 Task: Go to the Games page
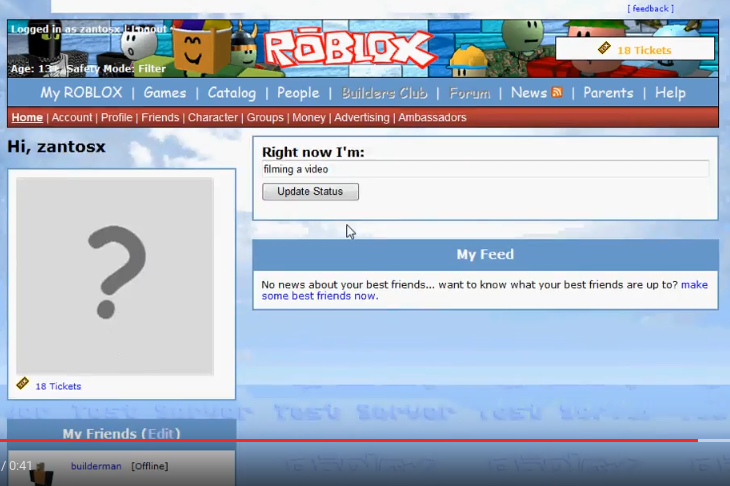pos(165,93)
